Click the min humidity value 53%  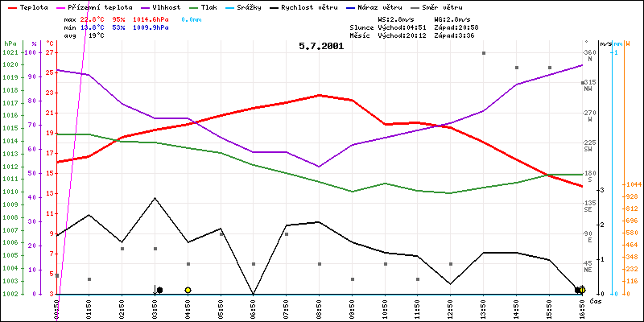click(118, 27)
